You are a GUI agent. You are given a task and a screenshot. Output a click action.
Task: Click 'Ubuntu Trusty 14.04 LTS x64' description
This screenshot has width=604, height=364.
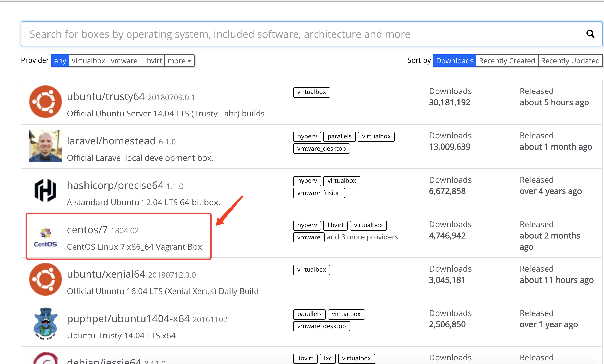(x=121, y=336)
